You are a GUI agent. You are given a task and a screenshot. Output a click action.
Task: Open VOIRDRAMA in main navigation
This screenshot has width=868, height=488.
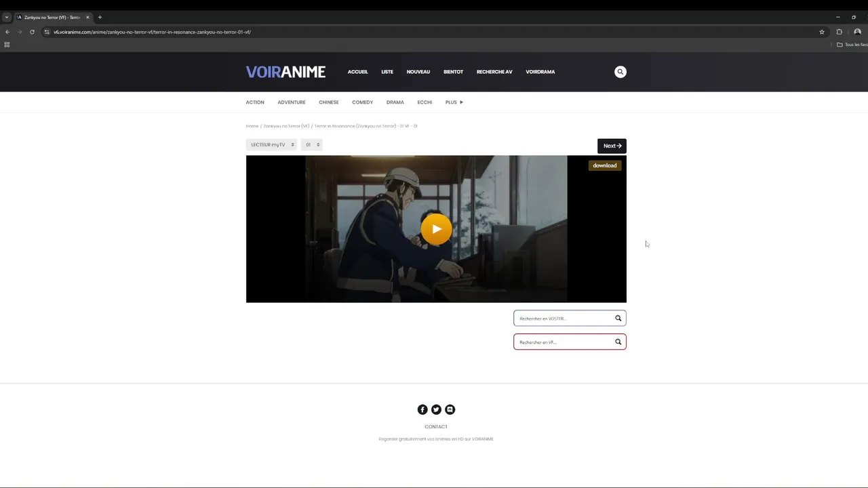click(x=540, y=72)
